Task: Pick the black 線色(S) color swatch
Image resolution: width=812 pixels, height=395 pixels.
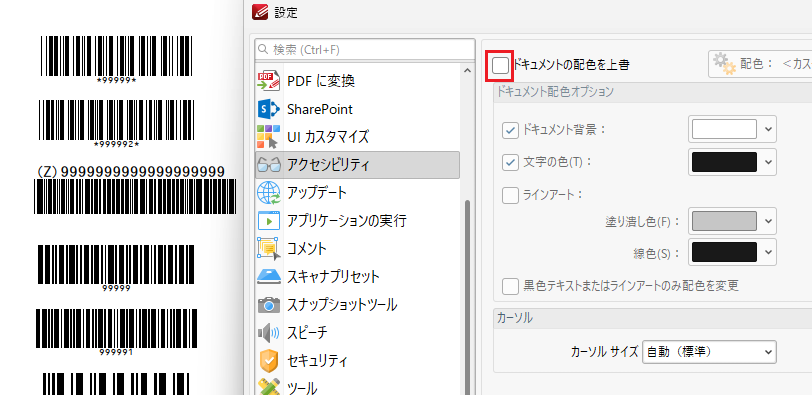Action: click(724, 252)
